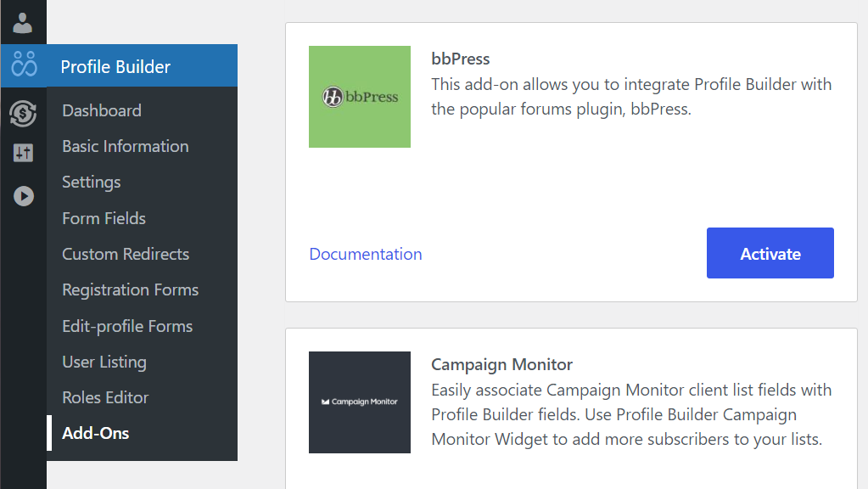Screen dimensions: 868x489
Task: Click the play button sidebar icon
Action: point(23,196)
